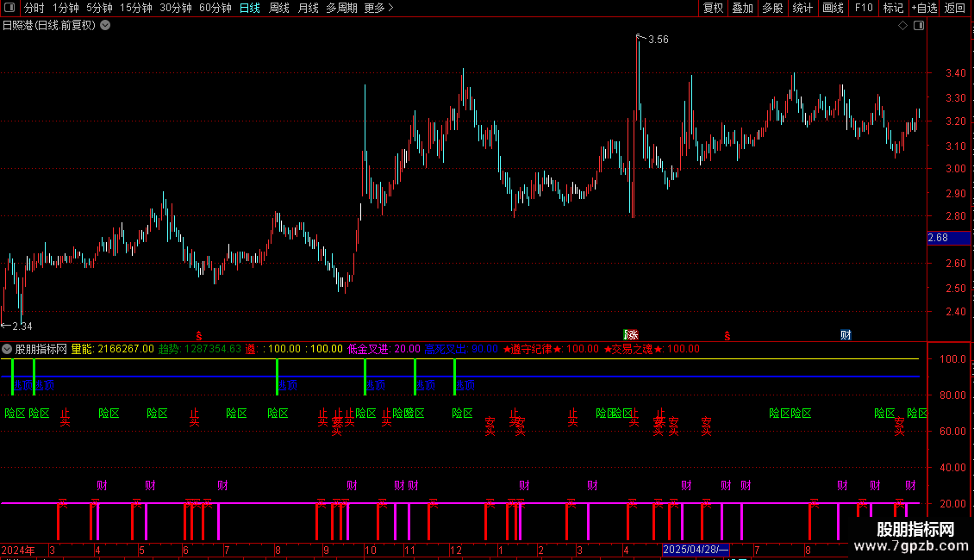Open the 多周期 multi-period view
Viewport: 974px width, 560px height.
coord(341,8)
